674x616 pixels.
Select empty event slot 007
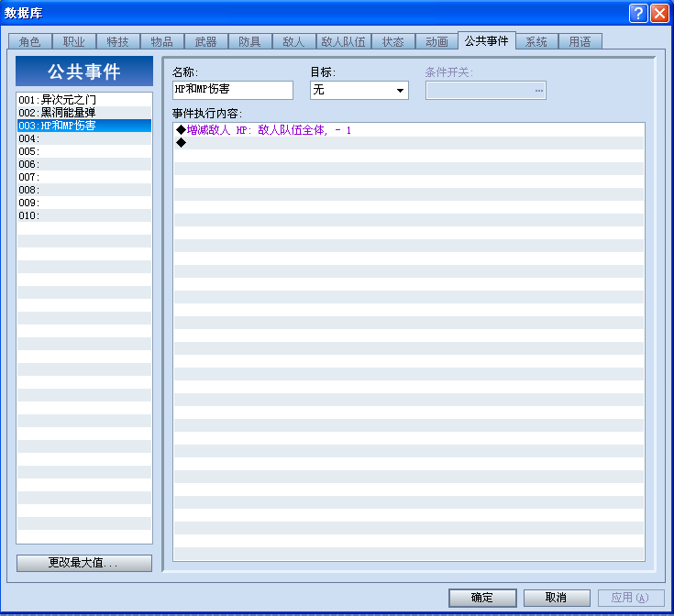84,177
